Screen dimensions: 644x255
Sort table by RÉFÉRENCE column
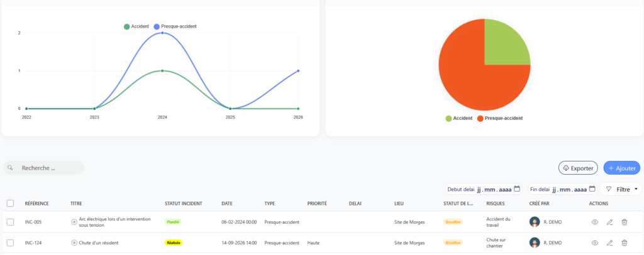36,203
